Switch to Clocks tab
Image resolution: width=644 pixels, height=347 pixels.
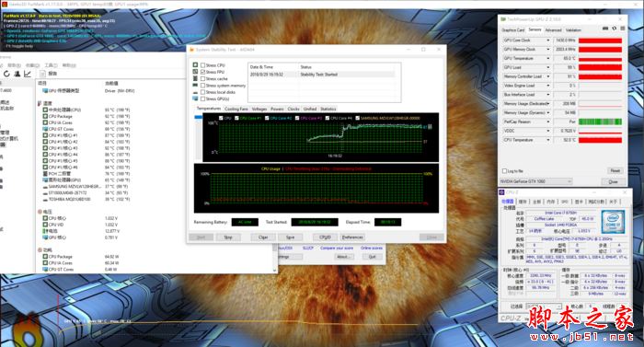click(293, 109)
